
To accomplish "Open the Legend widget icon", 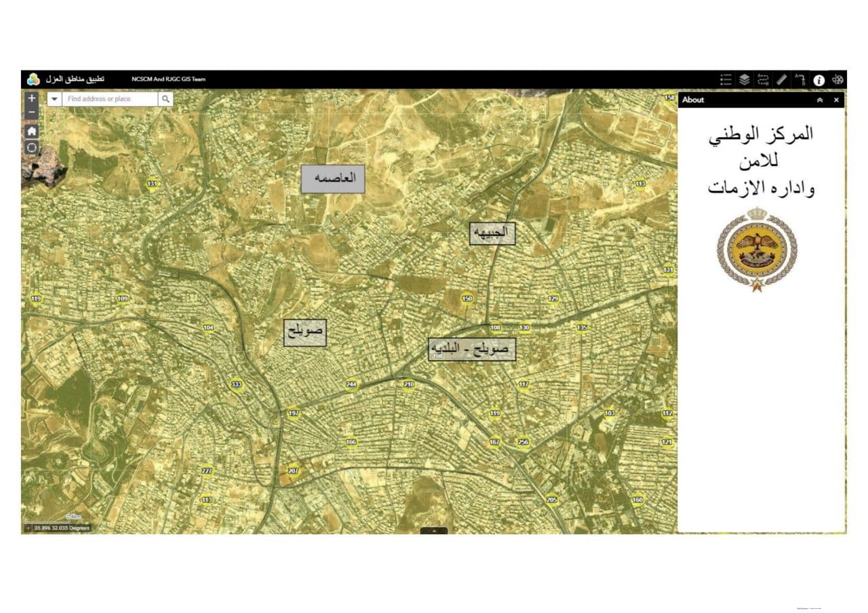I will (726, 80).
